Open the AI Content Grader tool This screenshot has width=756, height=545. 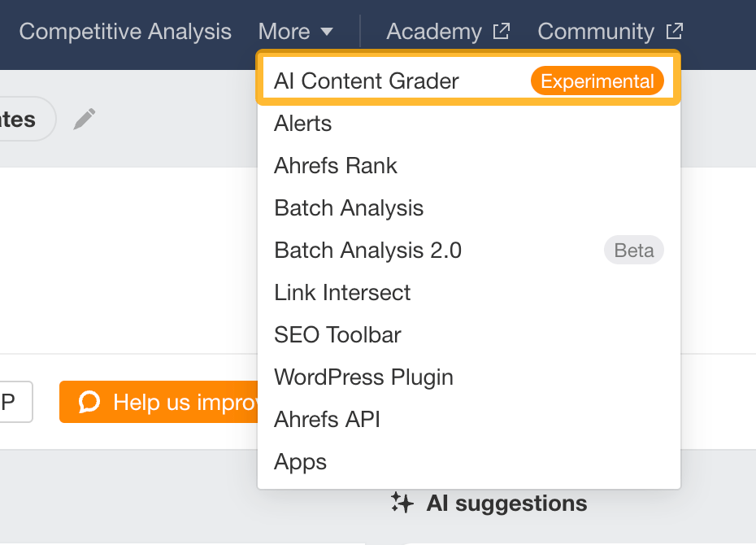point(366,81)
